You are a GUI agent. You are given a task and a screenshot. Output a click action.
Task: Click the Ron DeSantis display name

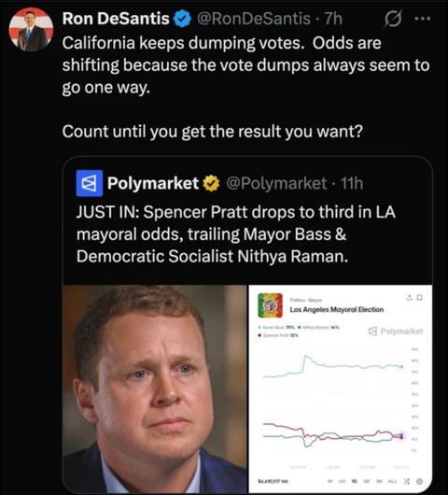tap(116, 19)
